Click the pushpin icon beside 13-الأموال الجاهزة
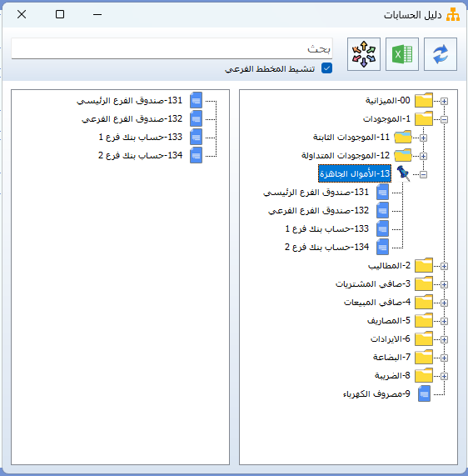Image resolution: width=468 pixels, height=476 pixels. tap(403, 173)
